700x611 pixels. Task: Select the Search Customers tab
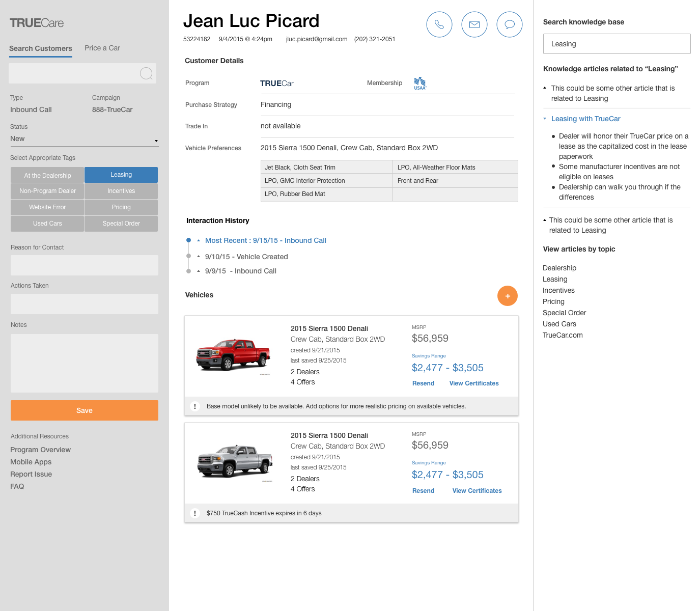[x=40, y=48]
